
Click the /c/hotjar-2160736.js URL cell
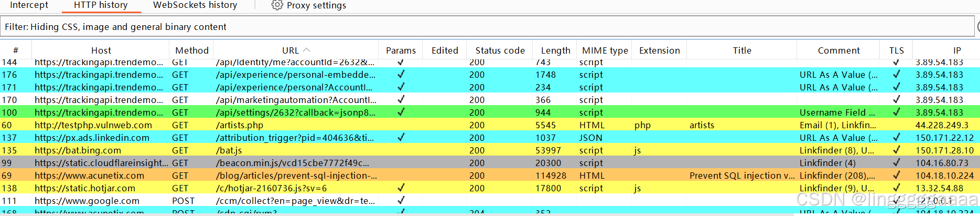click(296, 188)
